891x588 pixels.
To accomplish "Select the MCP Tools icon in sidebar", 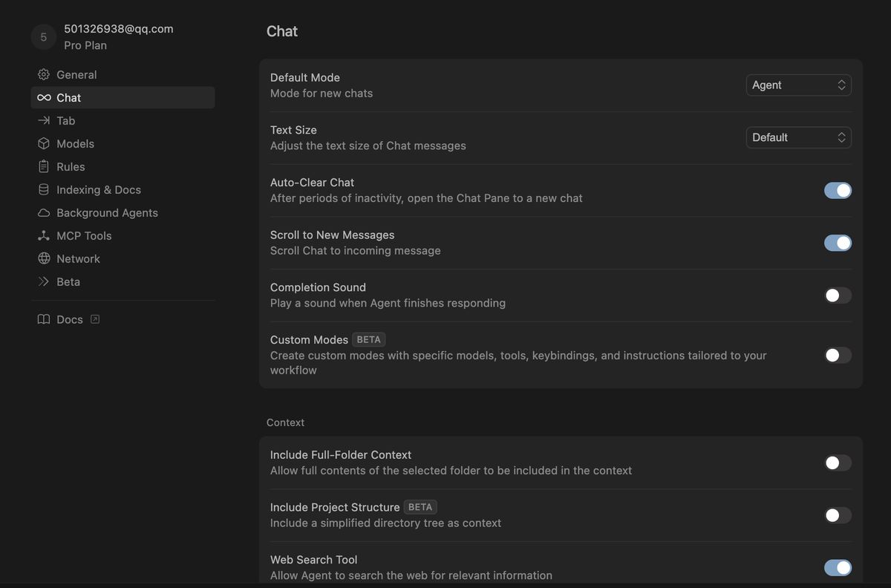I will click(x=43, y=235).
